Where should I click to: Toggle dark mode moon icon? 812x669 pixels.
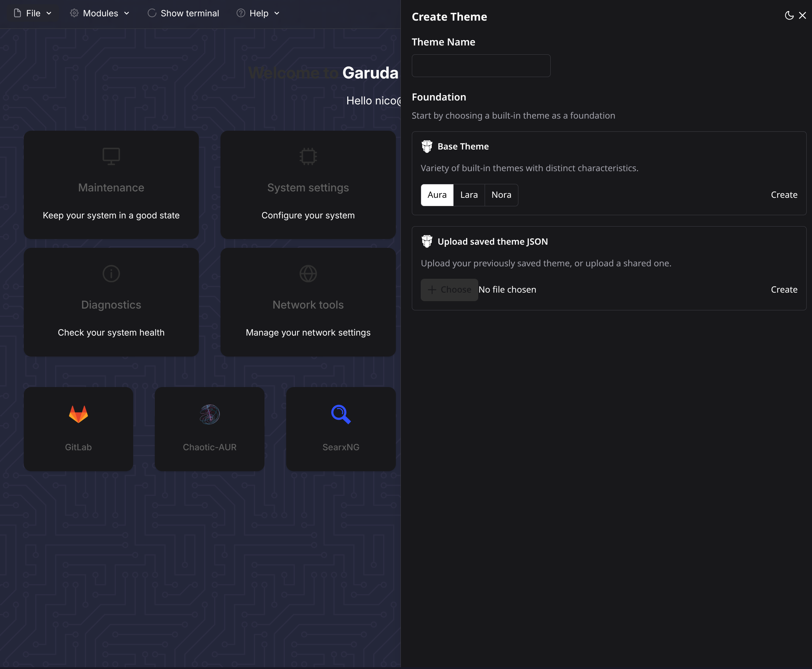[789, 15]
